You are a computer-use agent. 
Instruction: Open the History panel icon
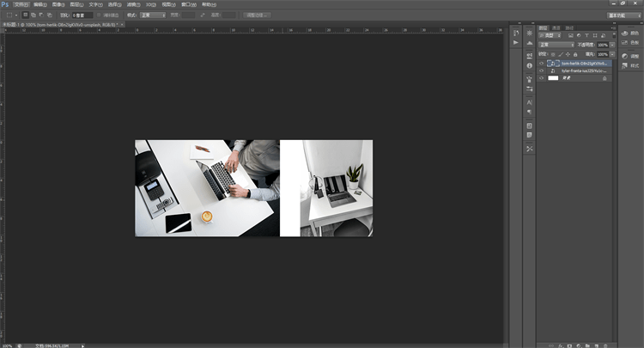pos(516,31)
